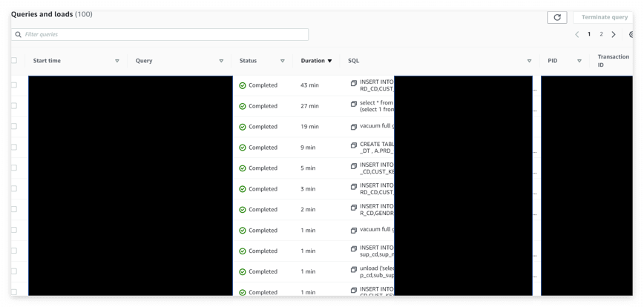
Task: Select the 9 min query row checkbox
Action: tap(14, 147)
